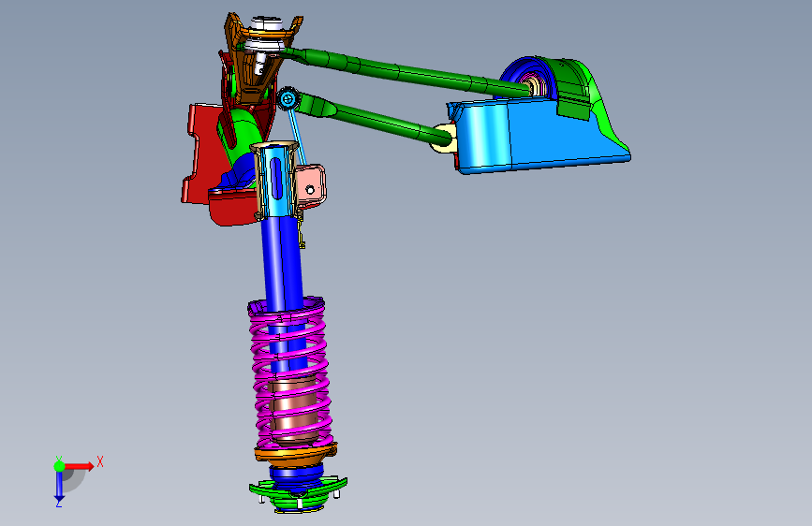Select the pink bracket with the round hole

pyautogui.click(x=312, y=185)
